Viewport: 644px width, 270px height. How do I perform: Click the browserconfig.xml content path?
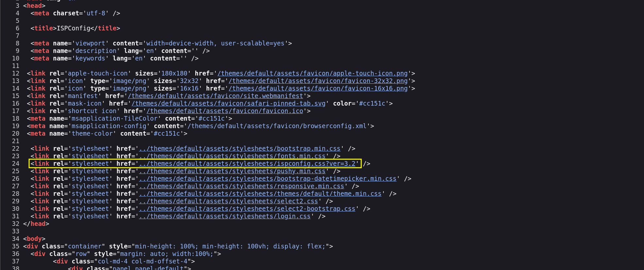[x=277, y=126]
